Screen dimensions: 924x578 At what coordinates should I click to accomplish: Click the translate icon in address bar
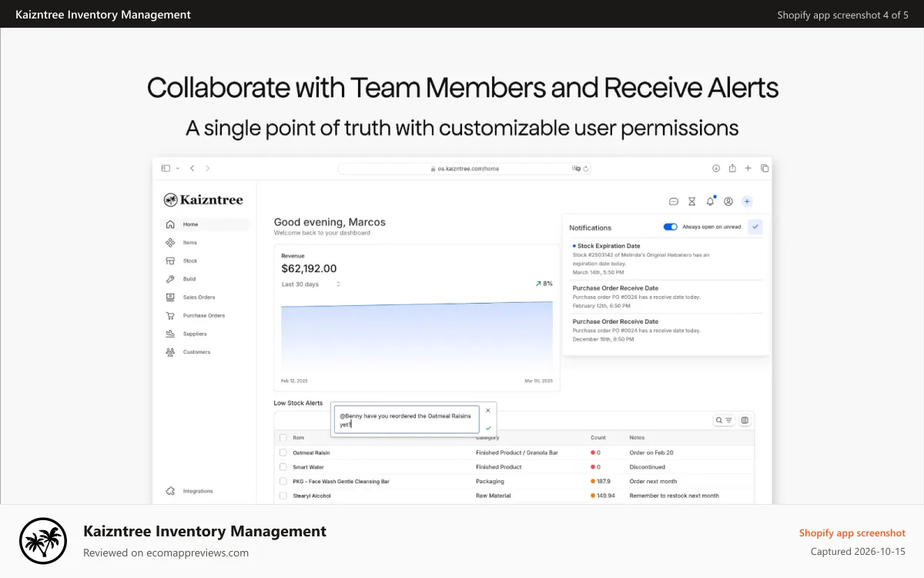(576, 168)
